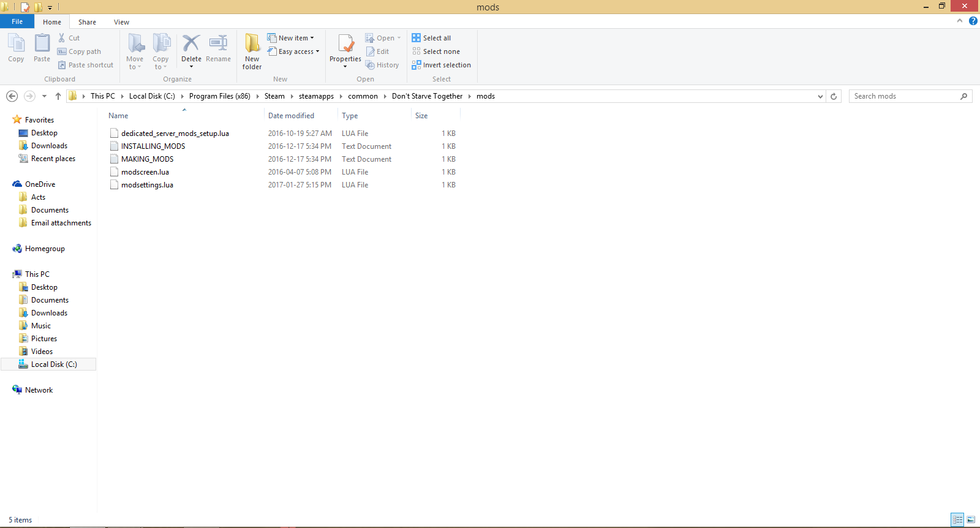
Task: Click the Steam breadcrumb in address bar
Action: click(x=274, y=96)
